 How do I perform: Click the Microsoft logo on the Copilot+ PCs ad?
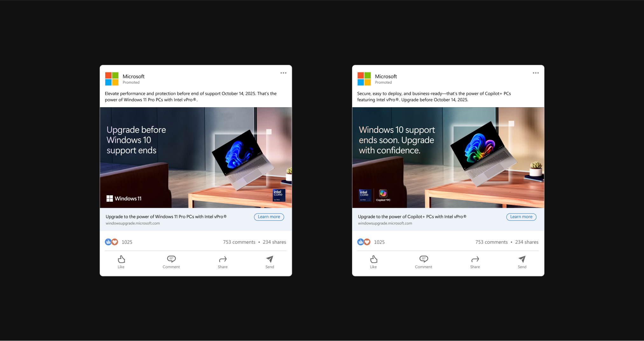364,79
